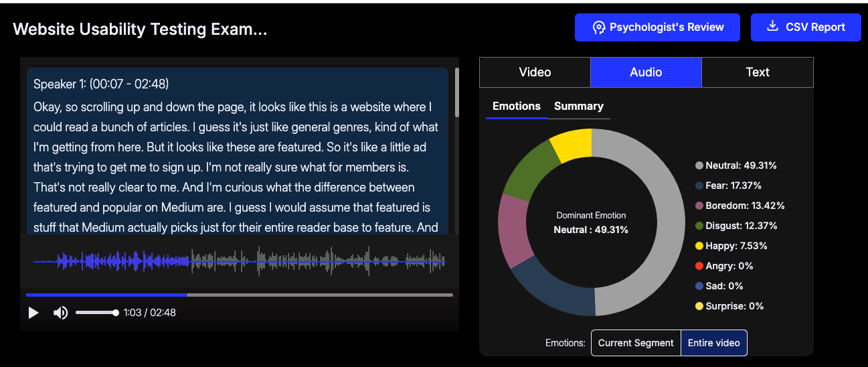The width and height of the screenshot is (868, 367).
Task: Click the 1:03 / 02:48 time display
Action: pyautogui.click(x=150, y=313)
